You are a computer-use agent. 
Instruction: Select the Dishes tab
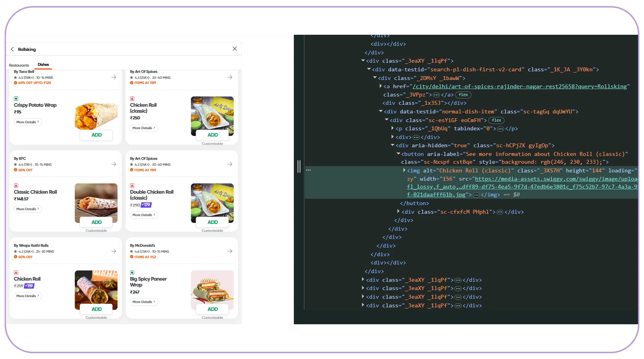pos(43,65)
